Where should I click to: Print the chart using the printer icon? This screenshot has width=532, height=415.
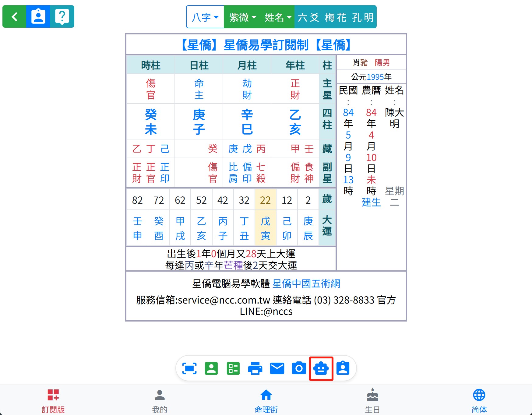(255, 368)
